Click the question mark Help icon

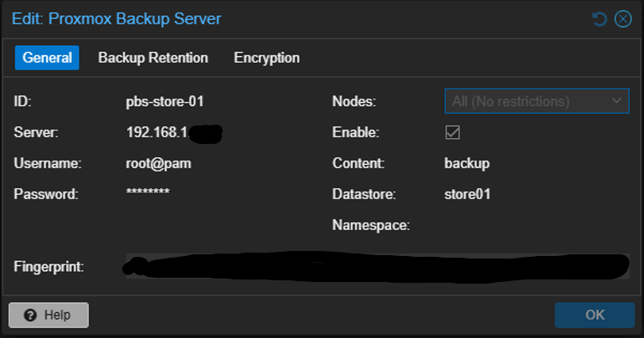click(x=31, y=315)
